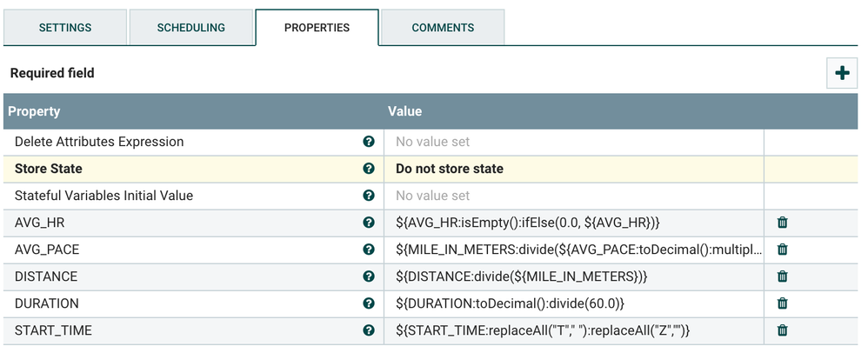
Task: Delete the DISTANCE property row
Action: coord(782,276)
